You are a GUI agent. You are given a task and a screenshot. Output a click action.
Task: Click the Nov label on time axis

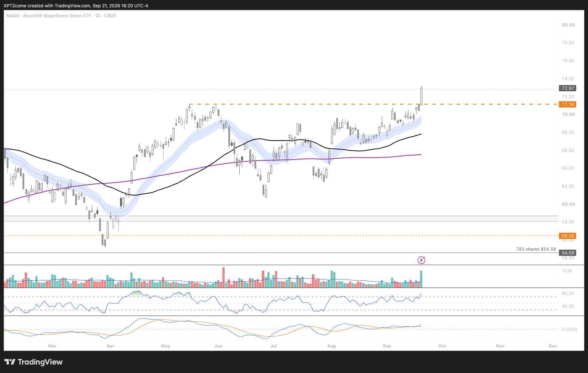click(x=500, y=346)
